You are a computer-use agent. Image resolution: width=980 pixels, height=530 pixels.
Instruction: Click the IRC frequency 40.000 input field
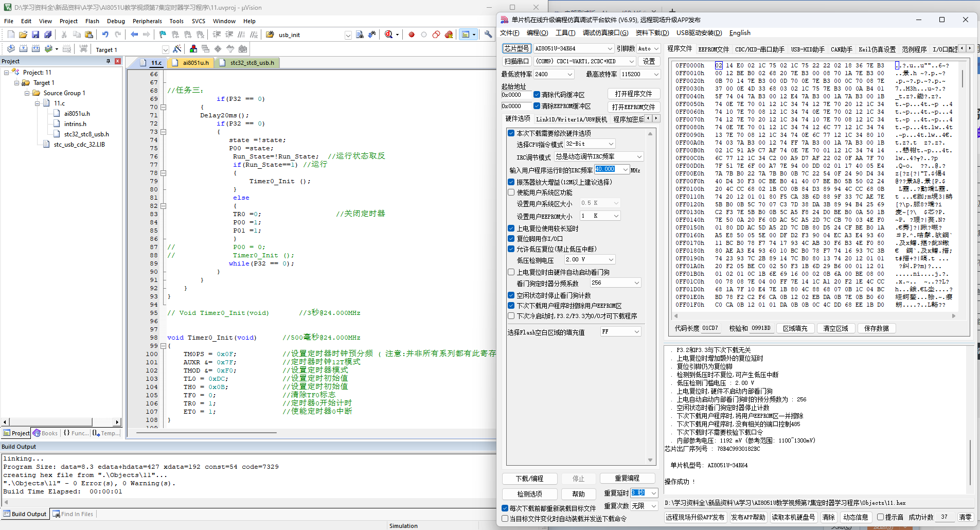pyautogui.click(x=608, y=169)
